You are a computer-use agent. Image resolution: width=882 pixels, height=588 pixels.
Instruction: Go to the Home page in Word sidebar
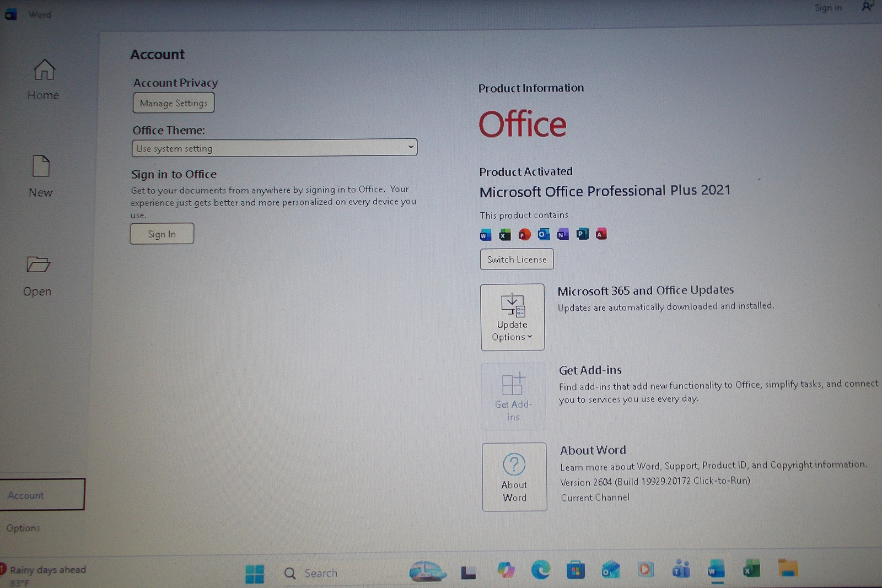44,80
